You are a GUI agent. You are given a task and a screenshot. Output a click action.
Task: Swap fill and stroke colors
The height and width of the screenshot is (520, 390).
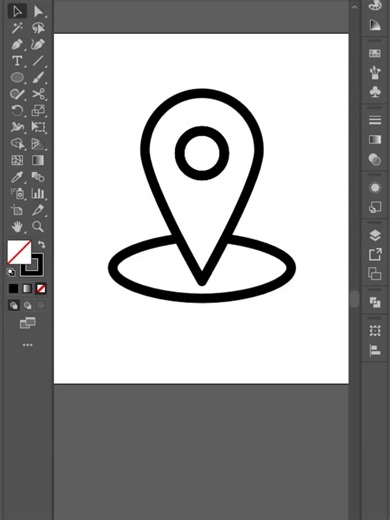click(41, 244)
